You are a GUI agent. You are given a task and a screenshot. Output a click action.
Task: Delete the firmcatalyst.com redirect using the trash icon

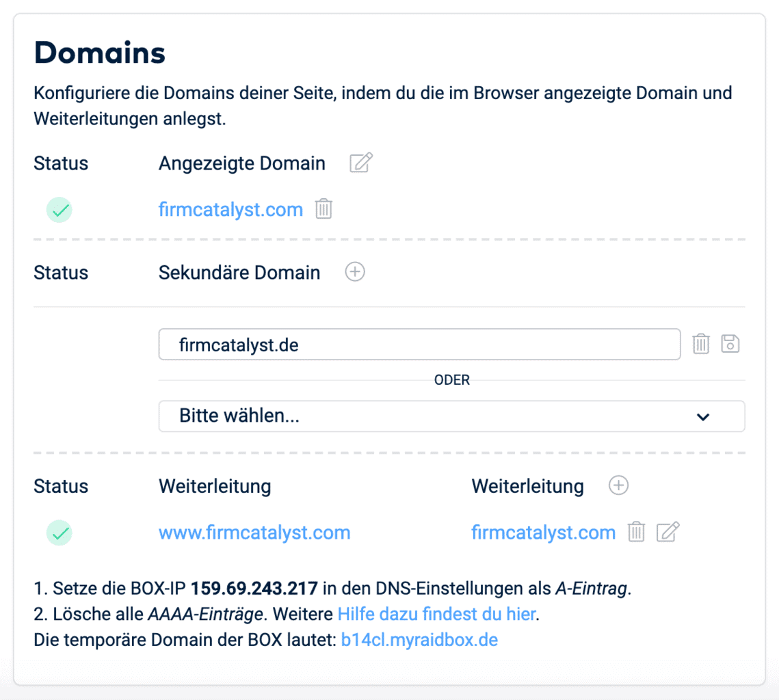[x=636, y=532]
